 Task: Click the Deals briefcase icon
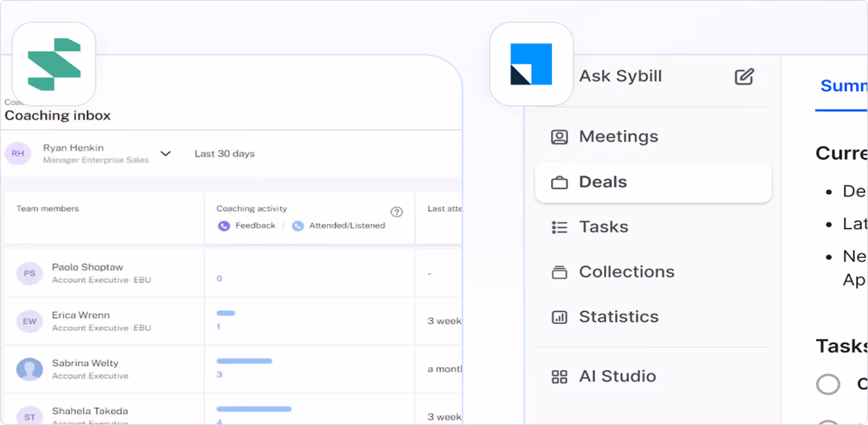tap(559, 182)
